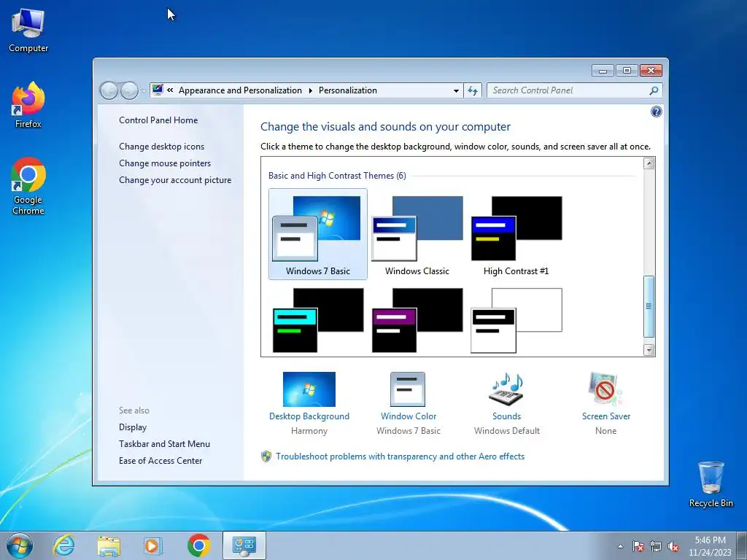Screen dimensions: 747x560
Task: Click the Forward navigation arrow
Action: tap(129, 90)
